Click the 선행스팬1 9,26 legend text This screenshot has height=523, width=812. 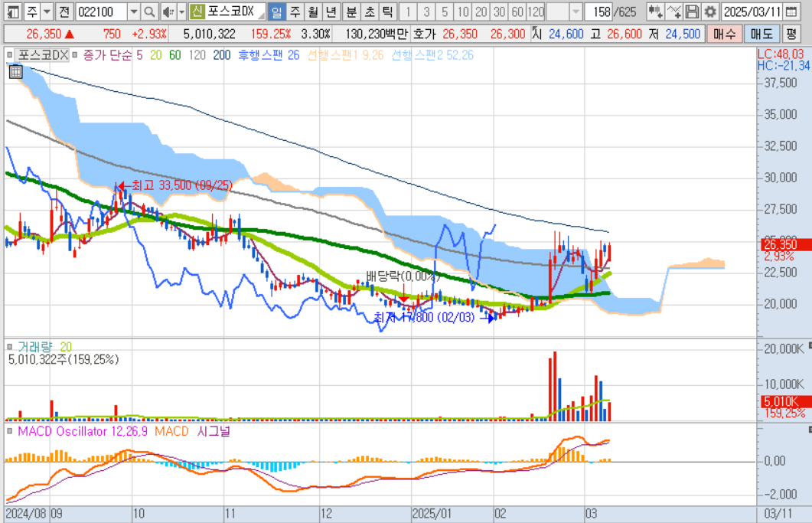click(x=345, y=55)
